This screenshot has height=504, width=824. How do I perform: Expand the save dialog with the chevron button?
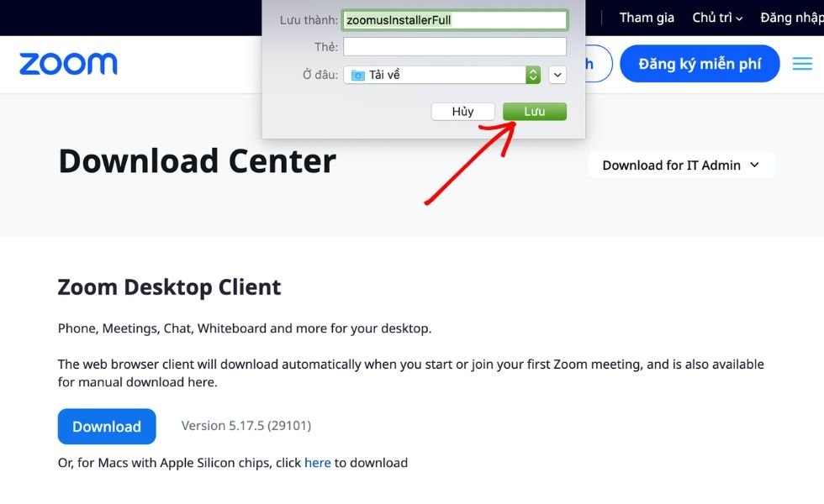pyautogui.click(x=557, y=74)
